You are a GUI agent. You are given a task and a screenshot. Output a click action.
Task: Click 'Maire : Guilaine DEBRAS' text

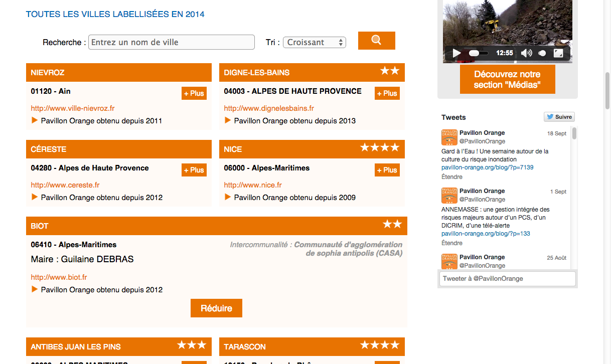point(82,259)
